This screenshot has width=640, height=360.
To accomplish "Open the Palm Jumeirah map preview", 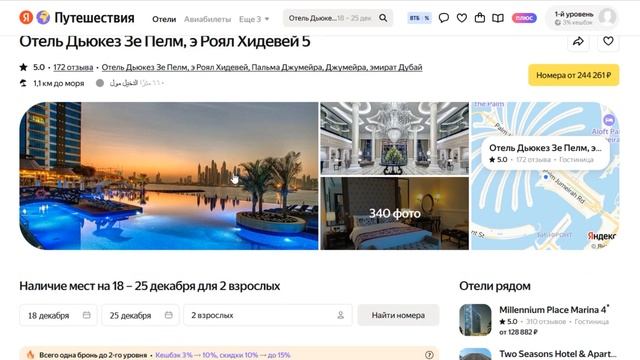I will pos(545,176).
